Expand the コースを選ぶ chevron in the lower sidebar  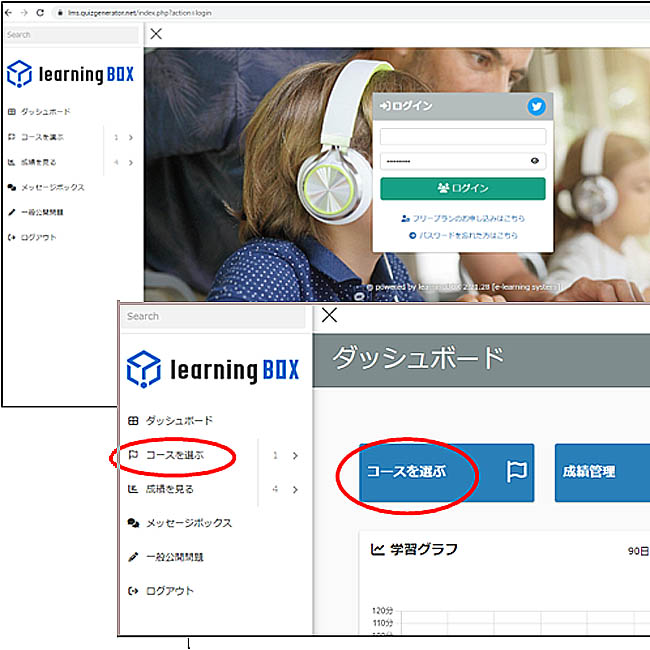(x=295, y=456)
